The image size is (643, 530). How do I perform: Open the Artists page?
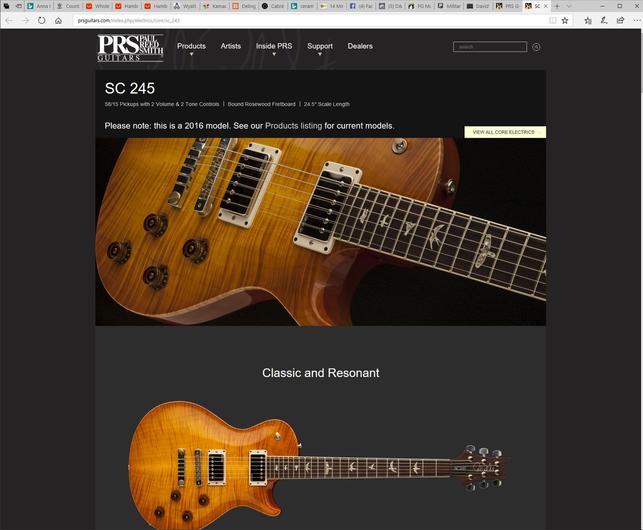pyautogui.click(x=230, y=46)
